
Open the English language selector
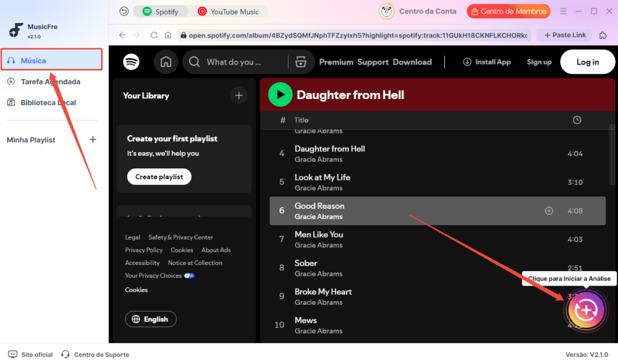click(150, 319)
